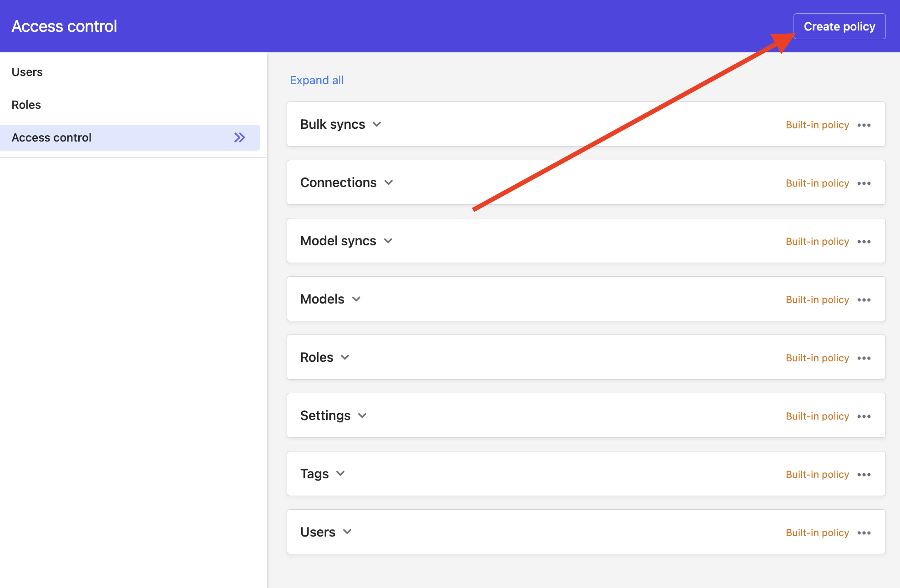Open the ellipsis menu for Settings policy
Screen dimensions: 900x588
(864, 416)
